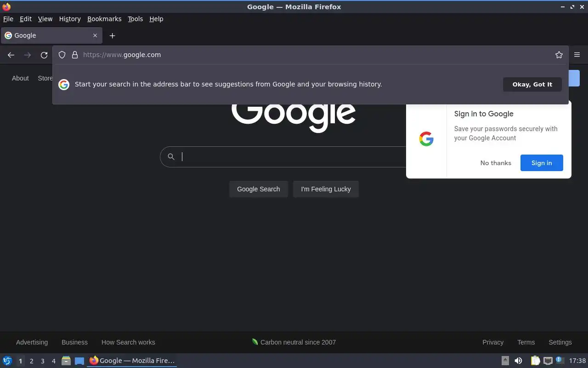Open the Firefox hamburger application menu
This screenshot has width=588, height=368.
click(577, 55)
